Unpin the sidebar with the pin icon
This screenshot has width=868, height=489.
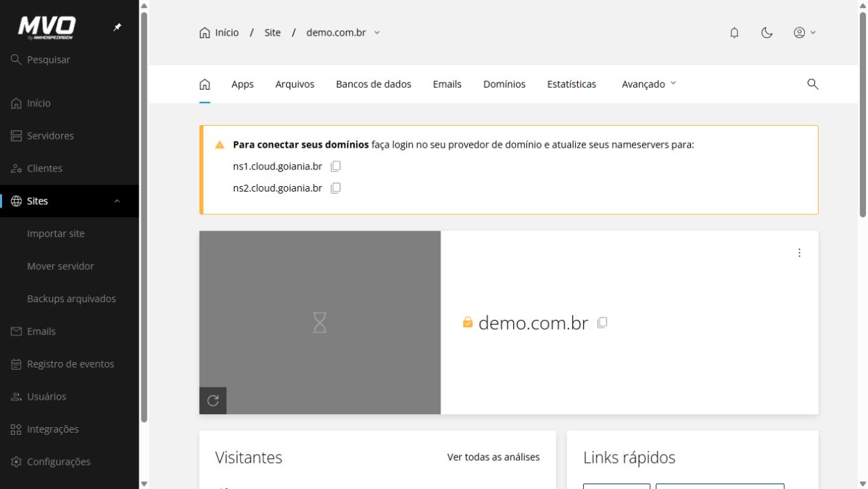117,27
